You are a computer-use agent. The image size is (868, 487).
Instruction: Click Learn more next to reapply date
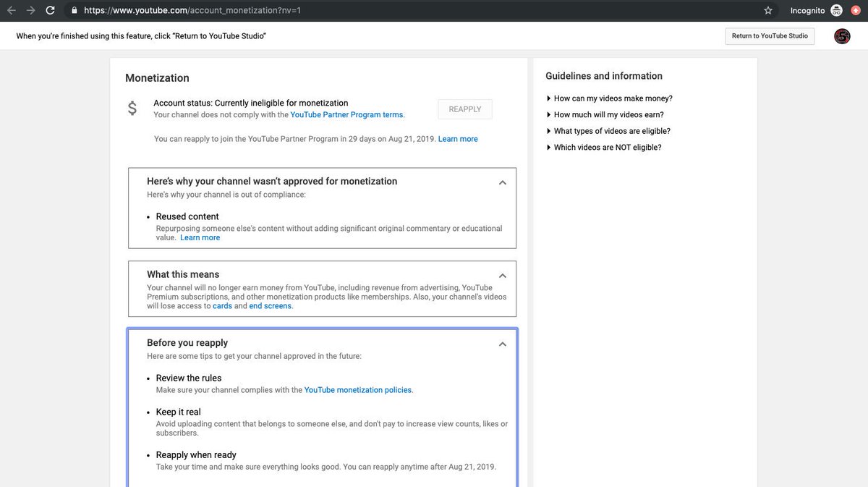pos(458,139)
